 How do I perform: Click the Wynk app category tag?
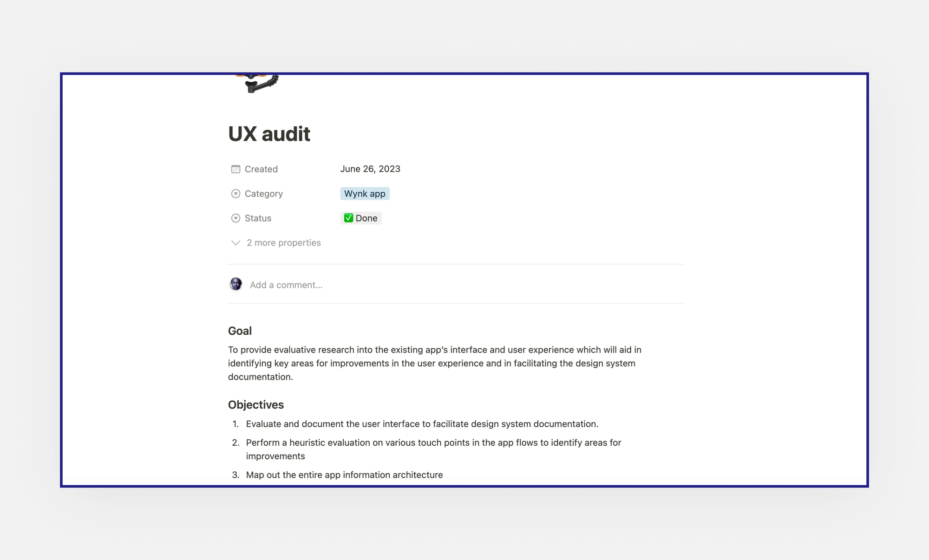coord(364,193)
